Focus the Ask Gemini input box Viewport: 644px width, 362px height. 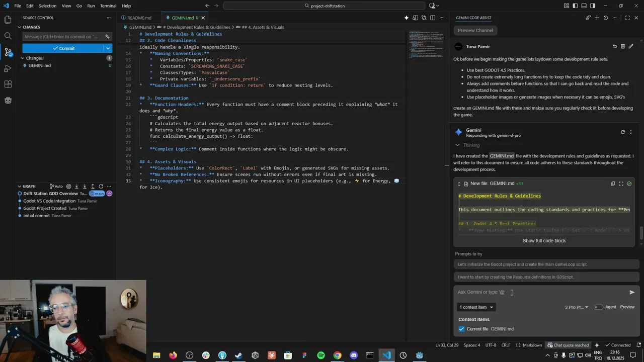click(x=541, y=292)
